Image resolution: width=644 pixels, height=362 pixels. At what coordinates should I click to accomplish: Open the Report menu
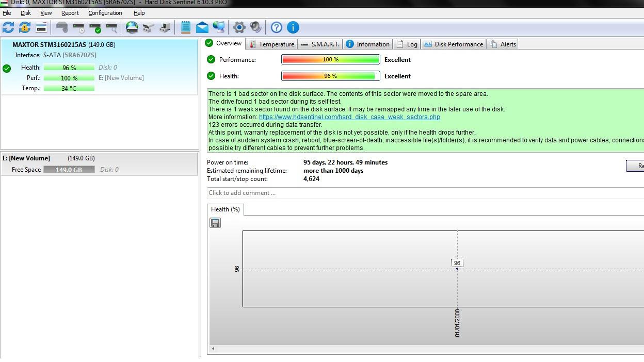coord(70,13)
